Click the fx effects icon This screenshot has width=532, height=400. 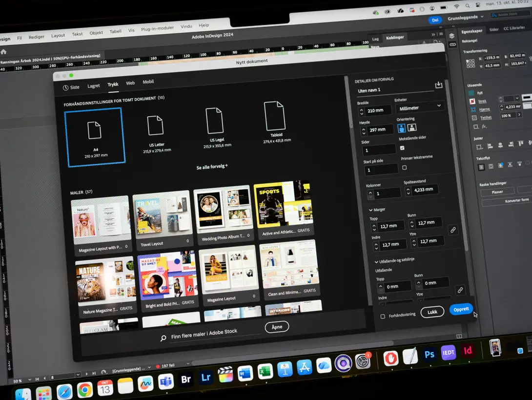[x=484, y=127]
